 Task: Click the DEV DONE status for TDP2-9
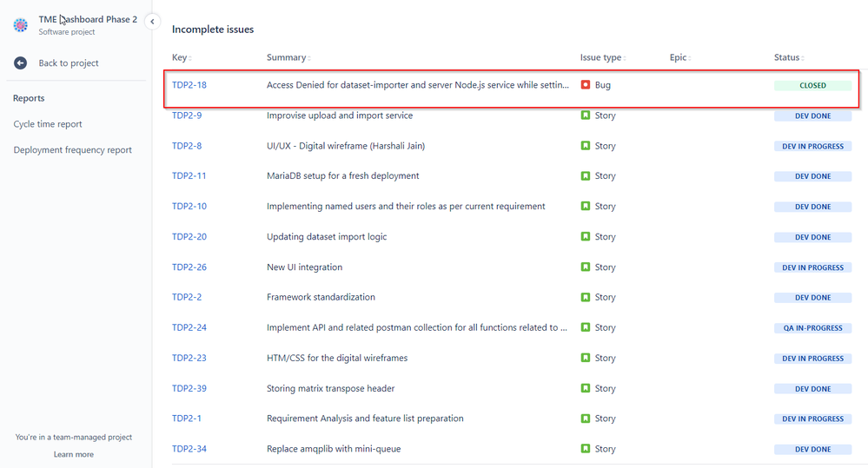point(812,115)
